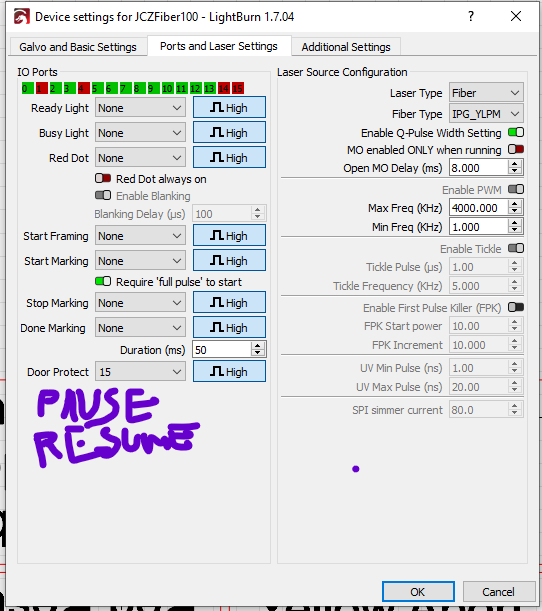Image resolution: width=542 pixels, height=611 pixels.
Task: Confirm settings with OK button
Action: click(x=418, y=592)
